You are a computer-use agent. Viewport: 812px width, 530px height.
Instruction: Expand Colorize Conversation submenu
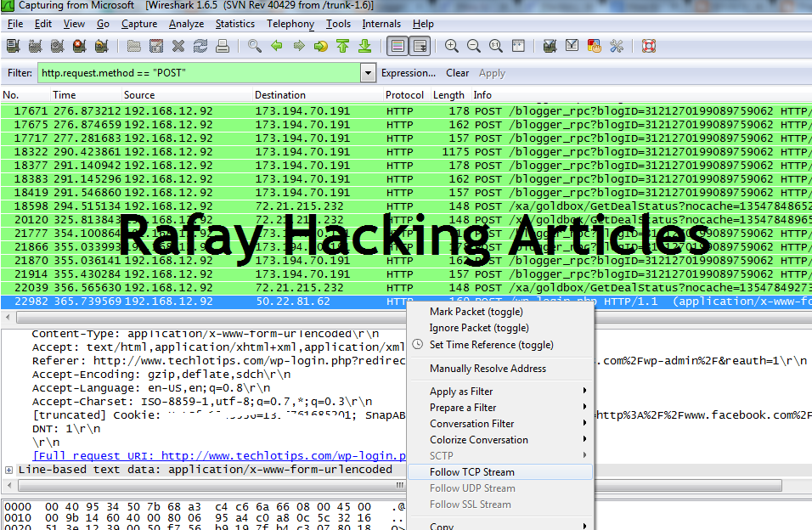click(x=500, y=439)
